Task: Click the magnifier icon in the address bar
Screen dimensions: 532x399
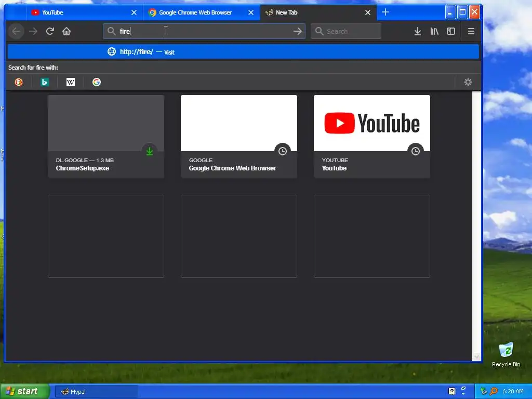Action: [111, 31]
